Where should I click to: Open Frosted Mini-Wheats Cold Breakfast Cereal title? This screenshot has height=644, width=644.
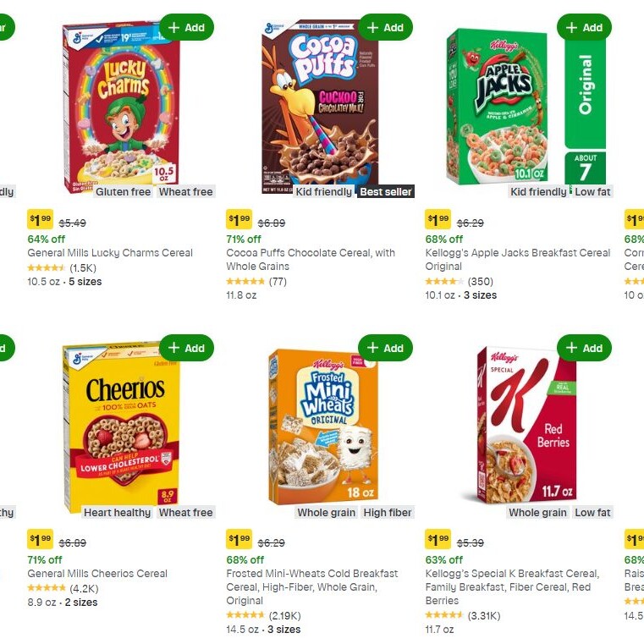point(311,574)
